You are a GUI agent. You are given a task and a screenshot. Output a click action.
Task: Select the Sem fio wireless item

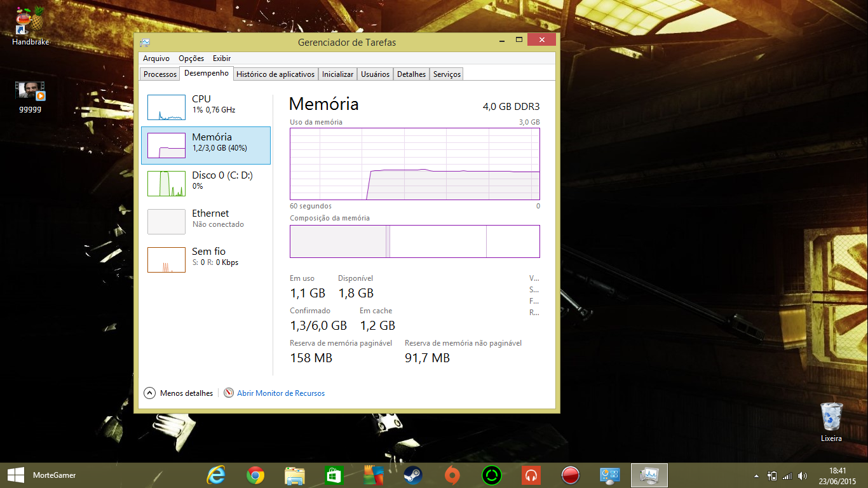click(x=206, y=260)
